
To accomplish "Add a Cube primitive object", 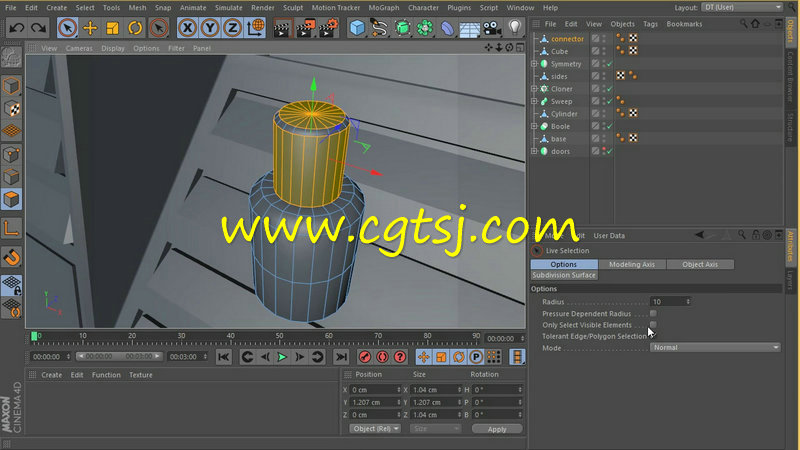I will pos(357,28).
